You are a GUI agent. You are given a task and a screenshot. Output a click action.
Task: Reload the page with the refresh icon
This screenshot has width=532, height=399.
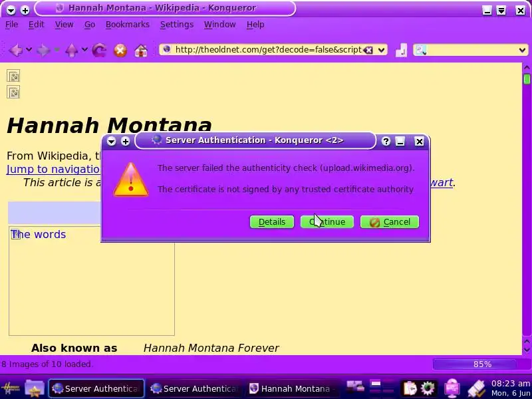click(99, 51)
